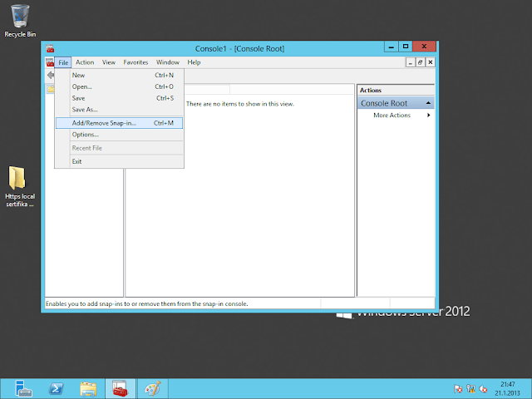The width and height of the screenshot is (532, 399).
Task: Open File Explorer taskbar icon
Action: tap(88, 388)
